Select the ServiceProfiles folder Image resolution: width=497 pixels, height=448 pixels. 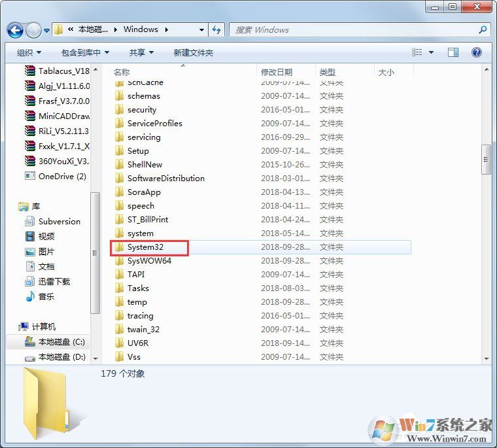[x=148, y=124]
